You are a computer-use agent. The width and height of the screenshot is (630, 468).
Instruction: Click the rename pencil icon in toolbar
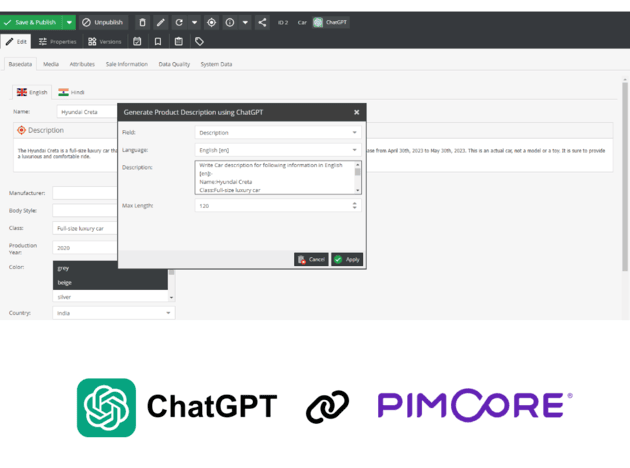(161, 22)
